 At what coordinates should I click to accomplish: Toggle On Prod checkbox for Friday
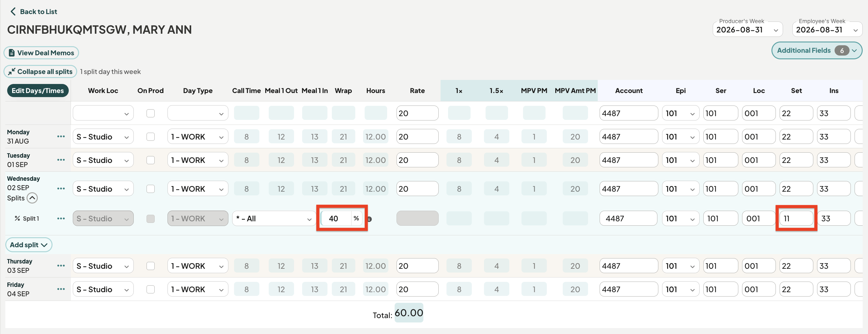tap(151, 289)
